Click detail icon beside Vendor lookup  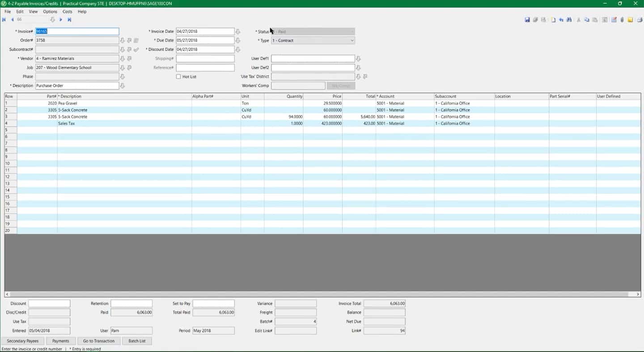pyautogui.click(x=129, y=59)
